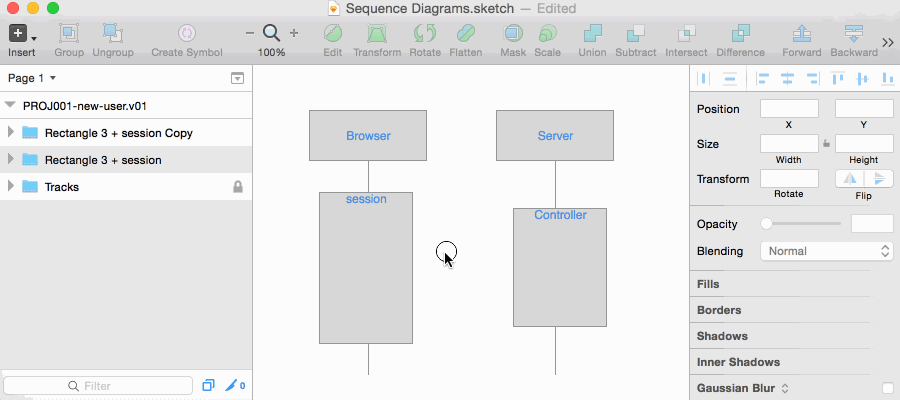Click the Subtract boolean icon
The width and height of the screenshot is (900, 400).
tap(636, 34)
